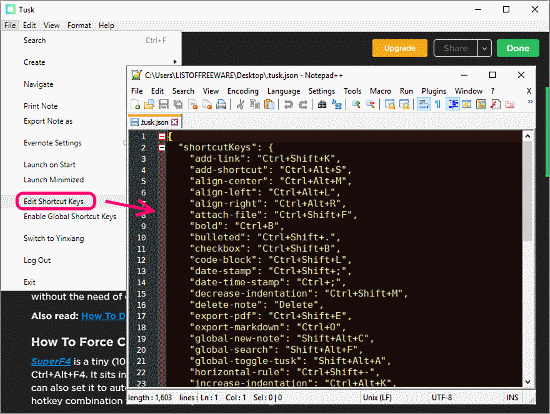Click Open file icon in Notepad++ toolbar
This screenshot has width=550, height=414.
point(149,104)
